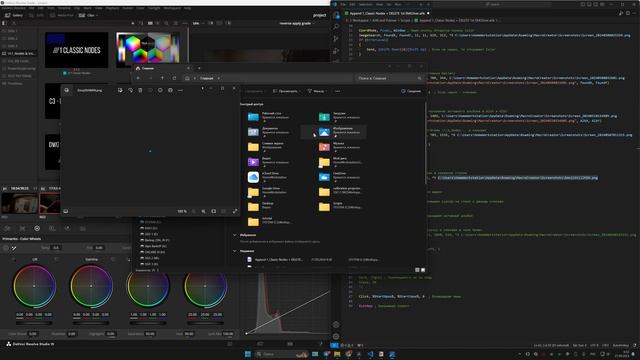Open the highlighted Nodes album in gallery list
640x360 pixels.
coord(18,53)
